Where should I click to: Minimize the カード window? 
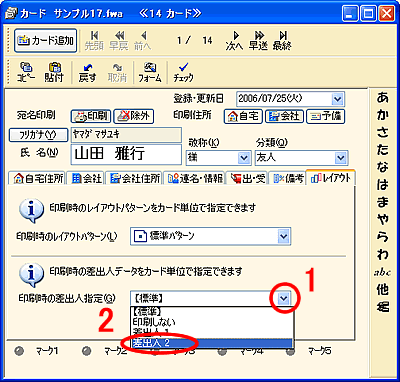(351, 14)
